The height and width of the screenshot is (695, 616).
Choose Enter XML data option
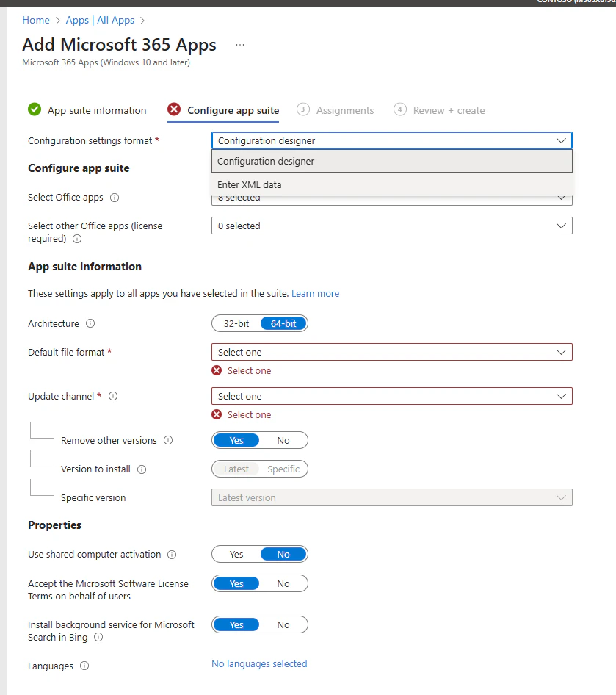click(x=392, y=185)
